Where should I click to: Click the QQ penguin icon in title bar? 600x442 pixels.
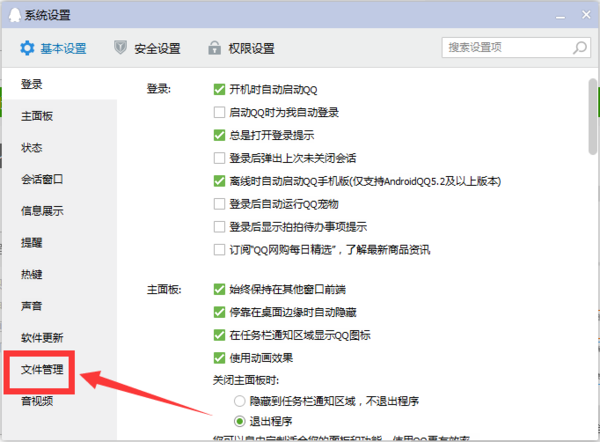(x=15, y=15)
